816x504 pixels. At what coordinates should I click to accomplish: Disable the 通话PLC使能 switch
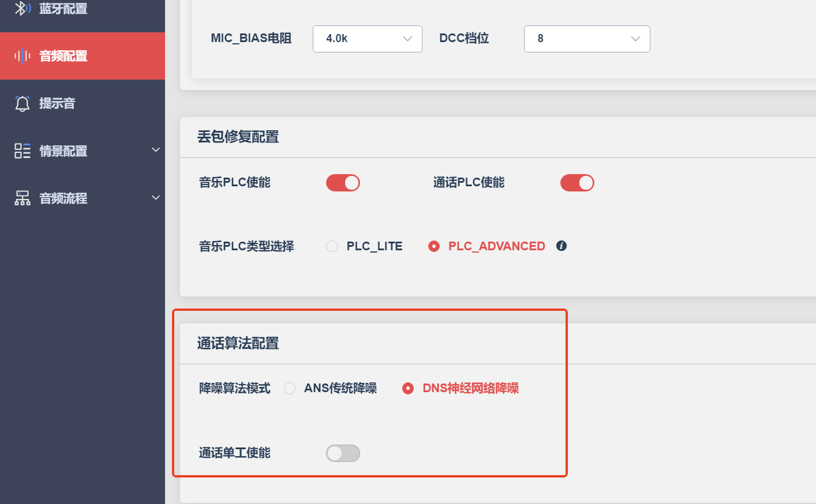pyautogui.click(x=577, y=183)
